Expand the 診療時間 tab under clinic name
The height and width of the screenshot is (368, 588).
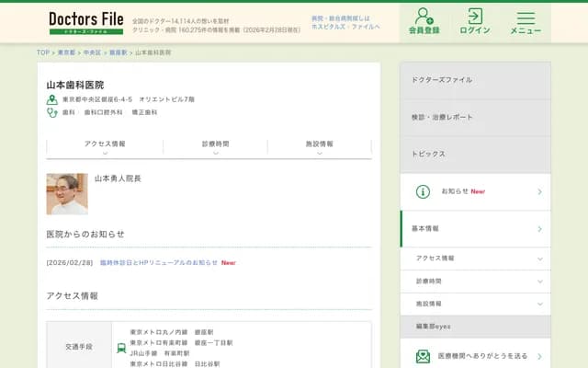point(216,147)
